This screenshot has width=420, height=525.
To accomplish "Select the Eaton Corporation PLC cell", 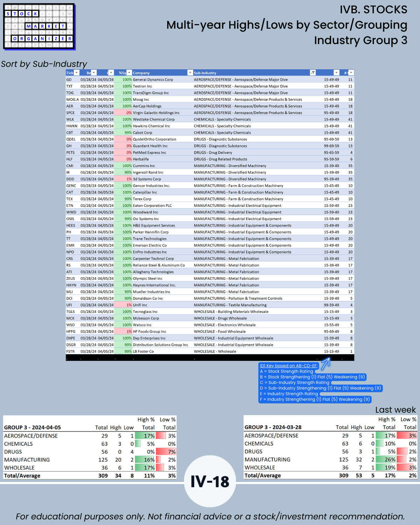I will (152, 206).
